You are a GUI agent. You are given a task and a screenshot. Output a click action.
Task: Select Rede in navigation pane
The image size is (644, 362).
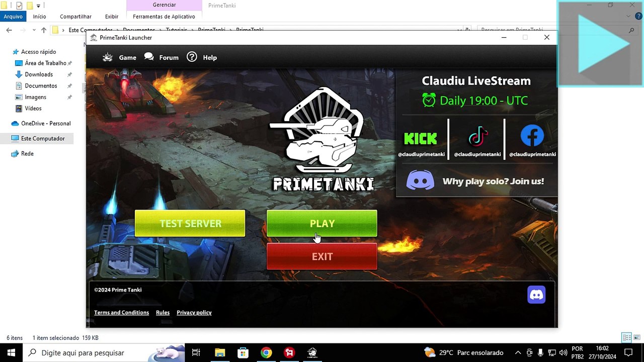coord(27,153)
